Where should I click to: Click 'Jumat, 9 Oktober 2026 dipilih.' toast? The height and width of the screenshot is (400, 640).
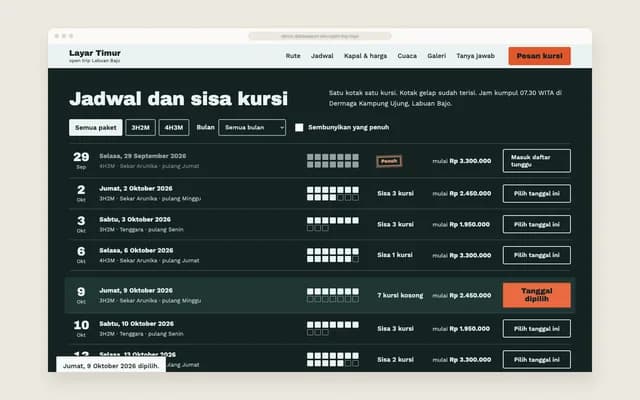click(111, 366)
